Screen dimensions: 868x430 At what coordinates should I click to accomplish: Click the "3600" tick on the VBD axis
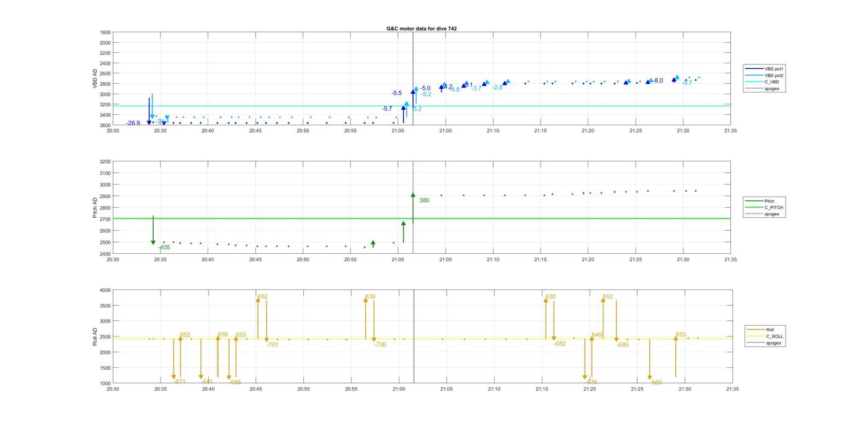coord(105,125)
